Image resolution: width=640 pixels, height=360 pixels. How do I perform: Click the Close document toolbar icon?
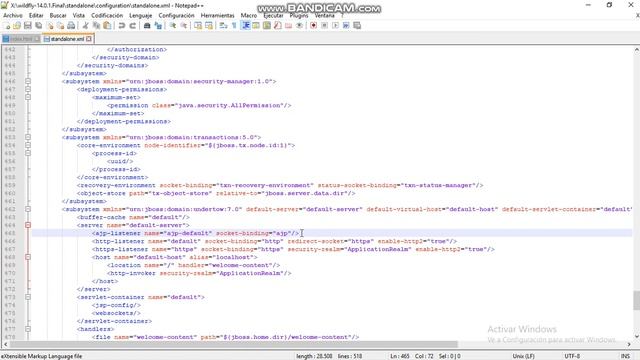[x=50, y=25]
